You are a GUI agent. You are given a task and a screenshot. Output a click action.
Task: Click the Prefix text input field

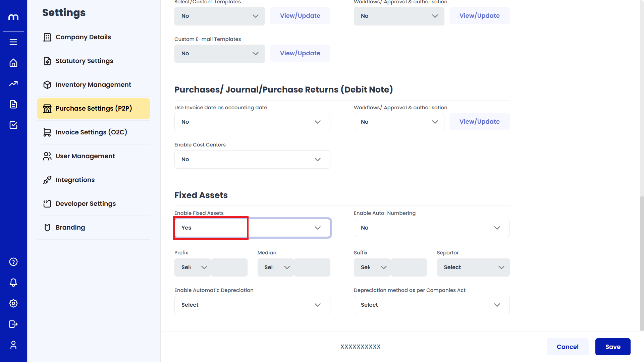[x=229, y=267]
